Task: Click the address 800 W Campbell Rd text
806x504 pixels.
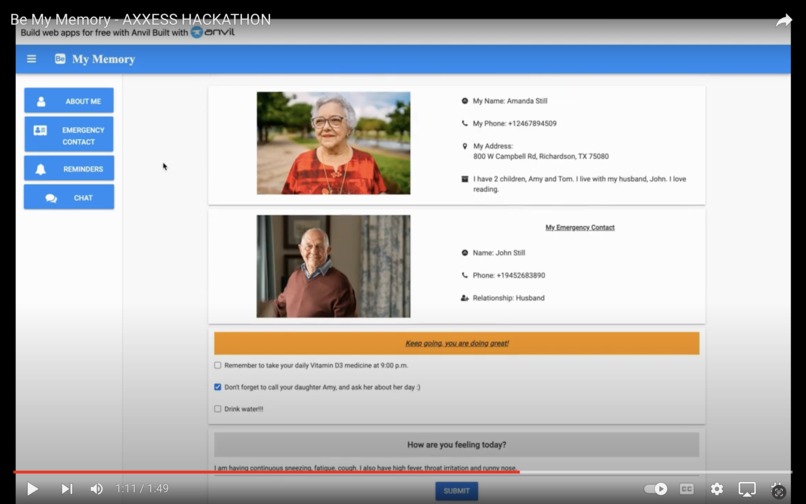Action: tap(541, 156)
